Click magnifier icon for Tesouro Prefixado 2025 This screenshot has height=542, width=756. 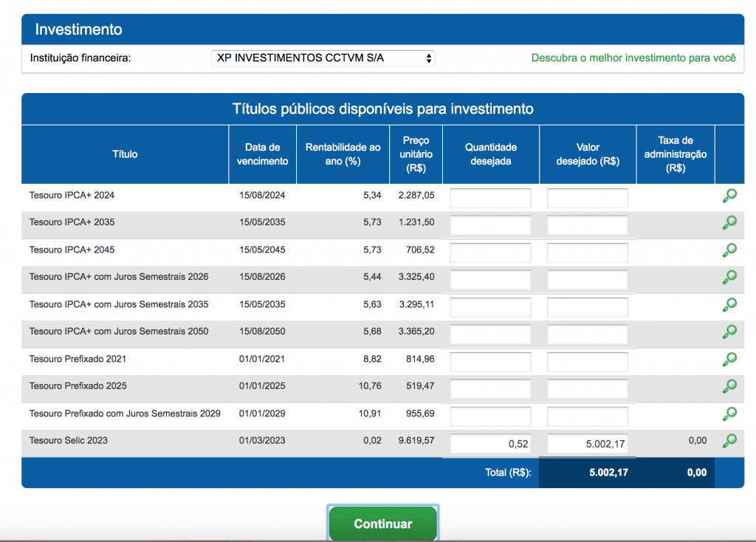(x=729, y=386)
